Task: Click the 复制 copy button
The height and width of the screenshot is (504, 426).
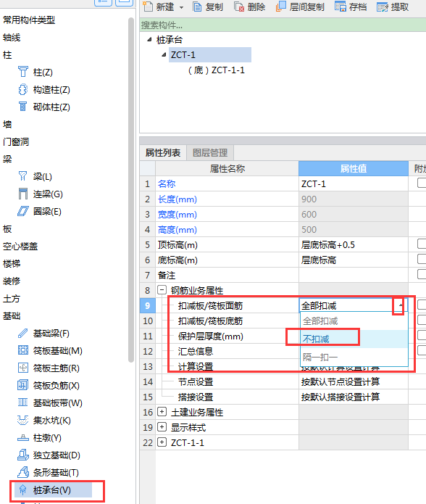Action: [208, 7]
